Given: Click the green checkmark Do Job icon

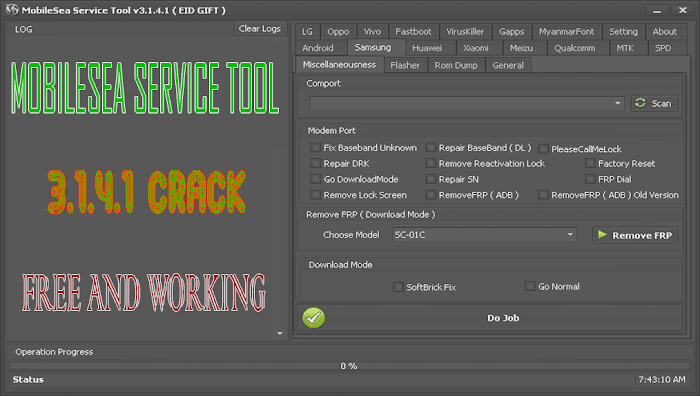Looking at the screenshot, I should 313,318.
